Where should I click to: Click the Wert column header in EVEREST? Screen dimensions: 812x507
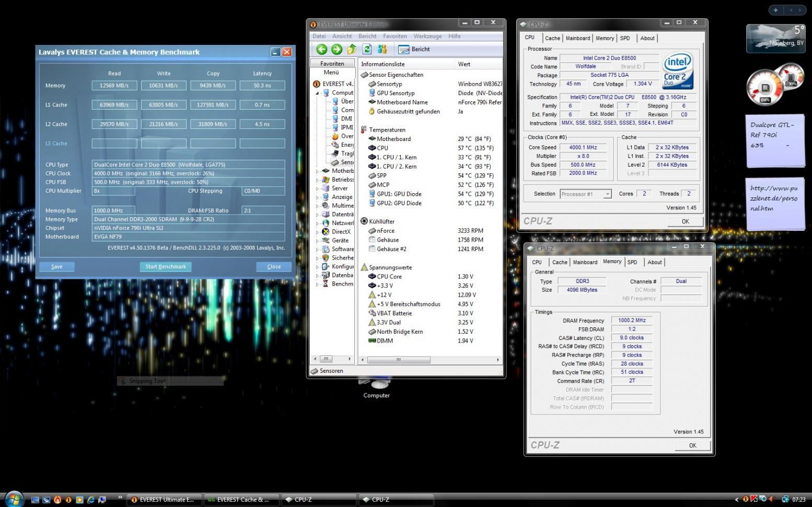[x=479, y=64]
